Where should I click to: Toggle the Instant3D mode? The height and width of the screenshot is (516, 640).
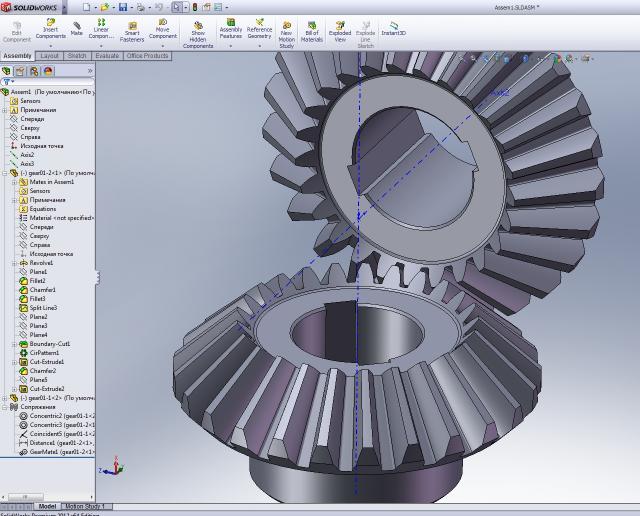[394, 28]
